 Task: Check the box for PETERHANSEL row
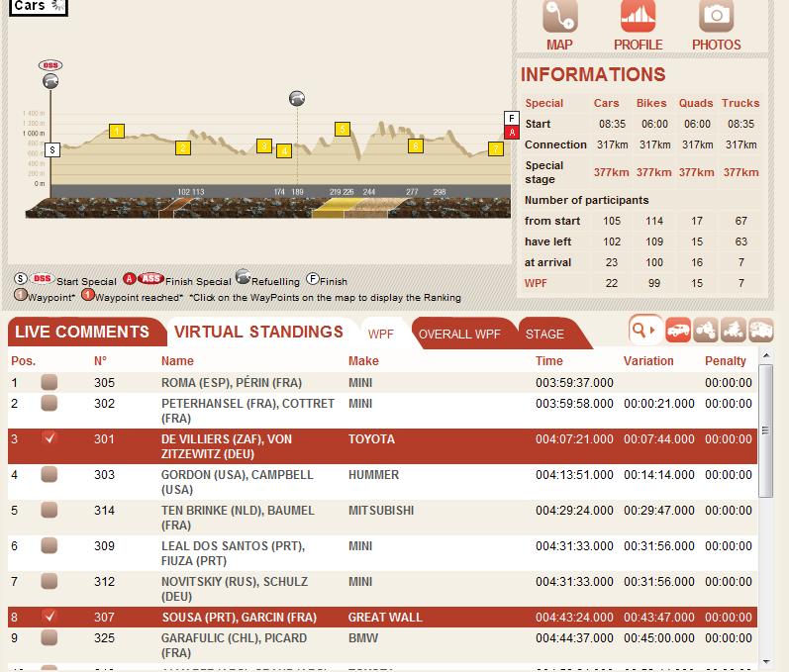point(49,403)
